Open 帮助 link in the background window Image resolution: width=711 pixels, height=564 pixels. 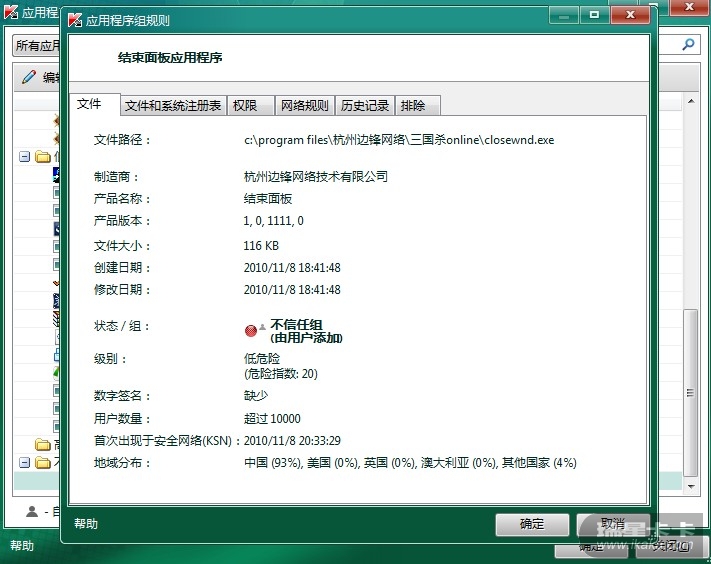coord(22,545)
